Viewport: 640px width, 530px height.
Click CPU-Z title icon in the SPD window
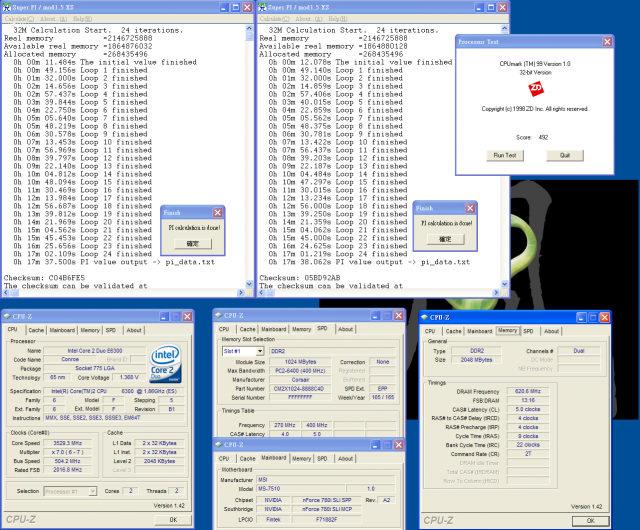tap(218, 315)
